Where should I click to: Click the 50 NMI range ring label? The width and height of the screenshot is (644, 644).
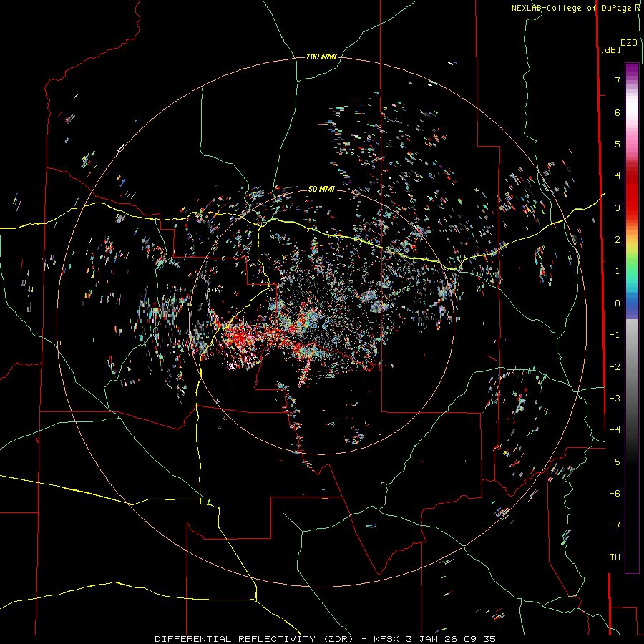[x=321, y=189]
